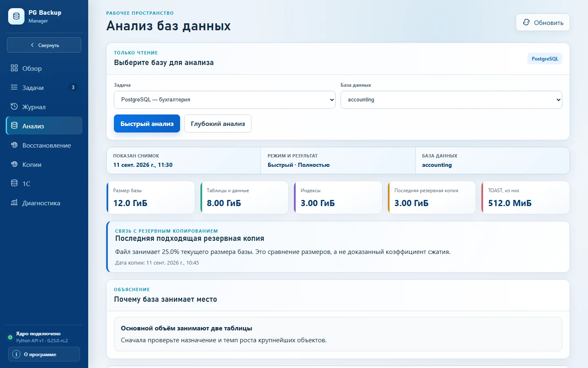Screen dimensions: 588x368
Task: Open О программе dialog
Action: click(44, 354)
